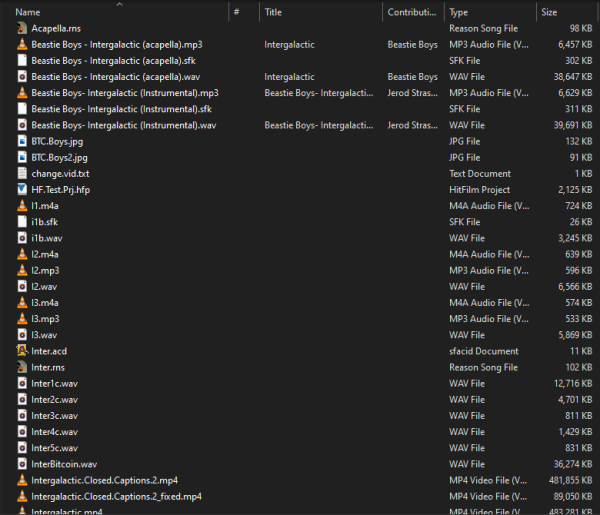Click Beastie Boys contributor in acapella.wav row

(x=412, y=77)
